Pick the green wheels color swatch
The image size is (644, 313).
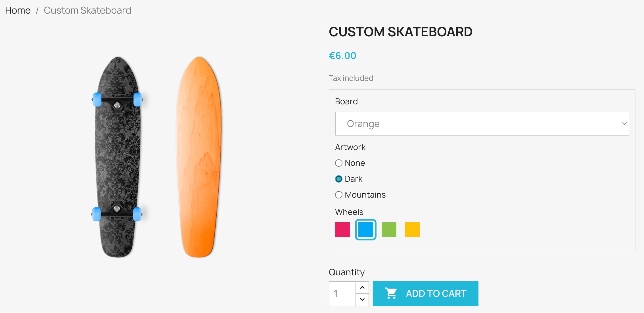tap(389, 230)
